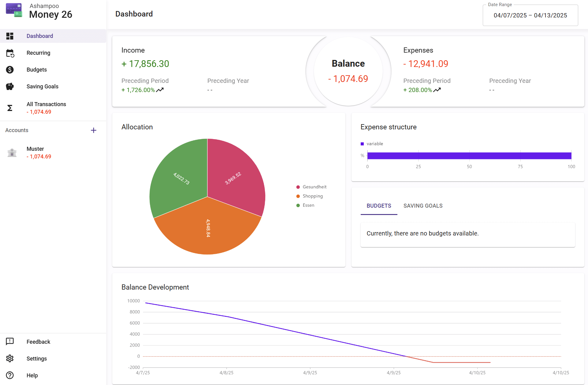Click the Feedback speech bubble icon
The height and width of the screenshot is (385, 588).
click(x=10, y=341)
